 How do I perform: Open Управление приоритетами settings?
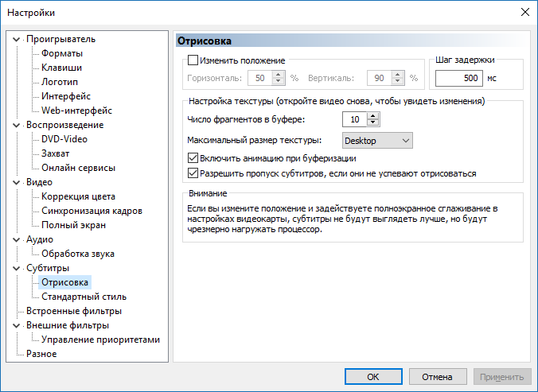pos(101,340)
